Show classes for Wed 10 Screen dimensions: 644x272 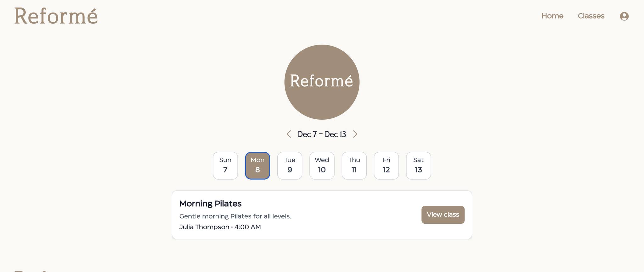(x=322, y=166)
